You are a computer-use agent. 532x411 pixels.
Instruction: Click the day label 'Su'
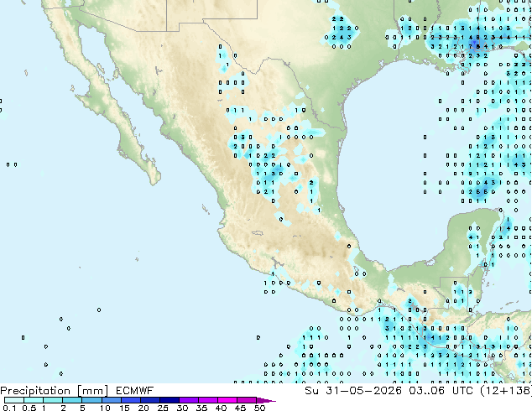(311, 391)
